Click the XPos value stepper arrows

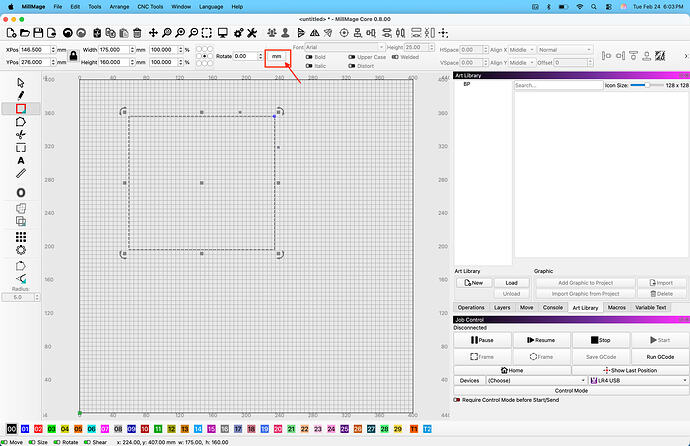(53, 50)
